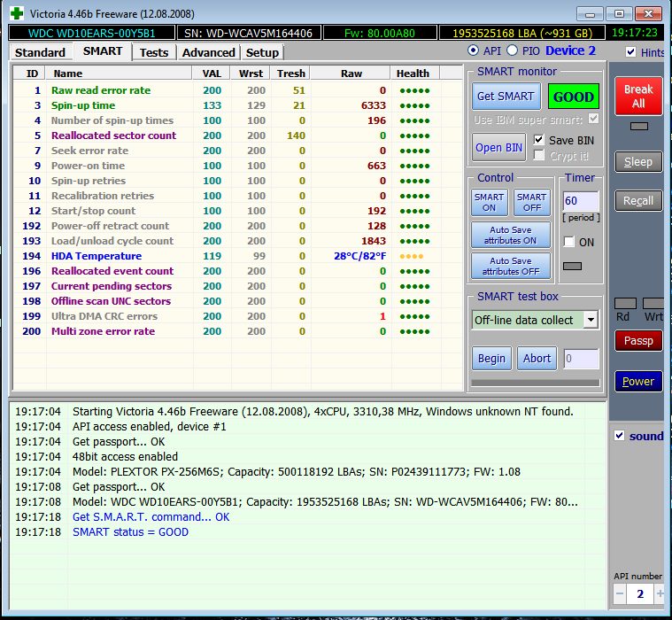Image resolution: width=672 pixels, height=620 pixels.
Task: Select the Raw read error rate row
Action: pyautogui.click(x=238, y=90)
